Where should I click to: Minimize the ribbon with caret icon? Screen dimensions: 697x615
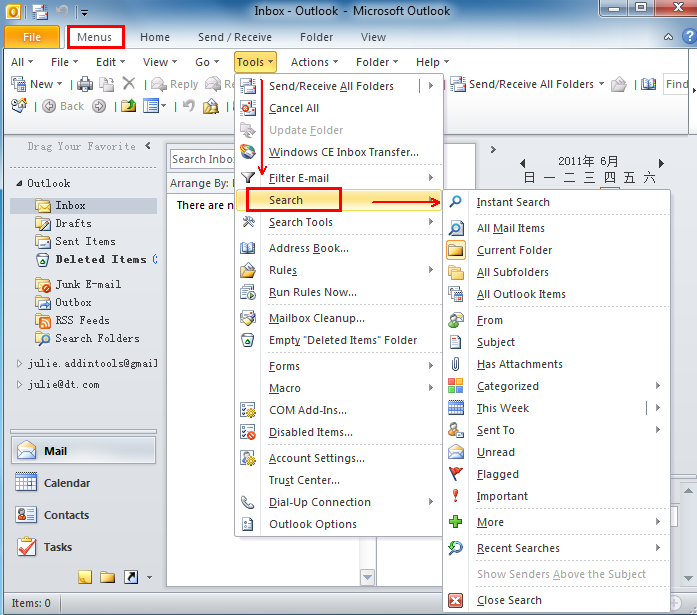pos(668,37)
